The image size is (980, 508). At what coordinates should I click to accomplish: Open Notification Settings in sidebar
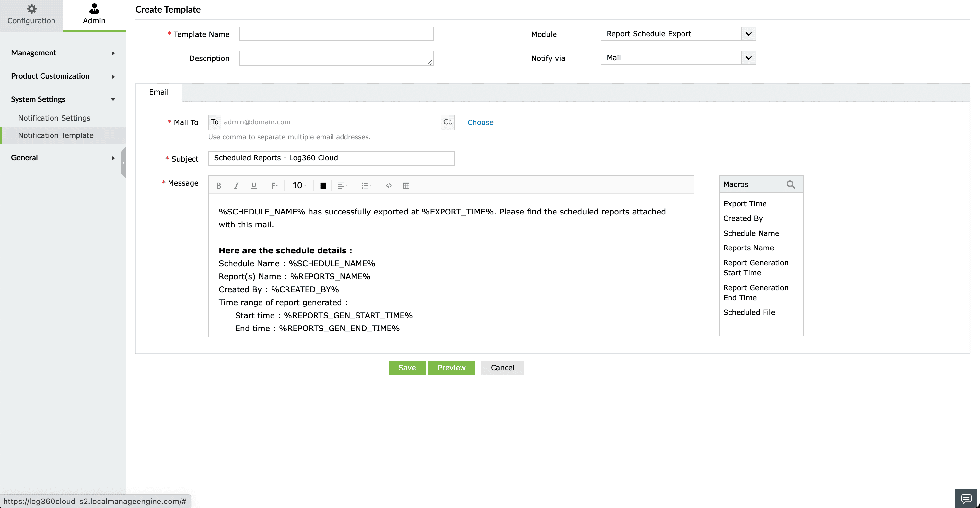coord(54,118)
